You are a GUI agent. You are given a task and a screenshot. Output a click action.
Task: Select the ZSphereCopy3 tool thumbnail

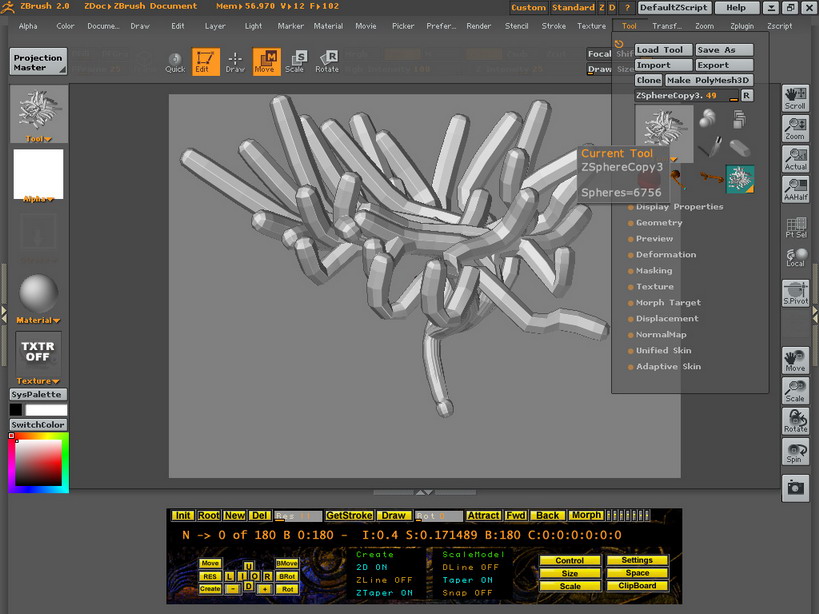pos(666,134)
